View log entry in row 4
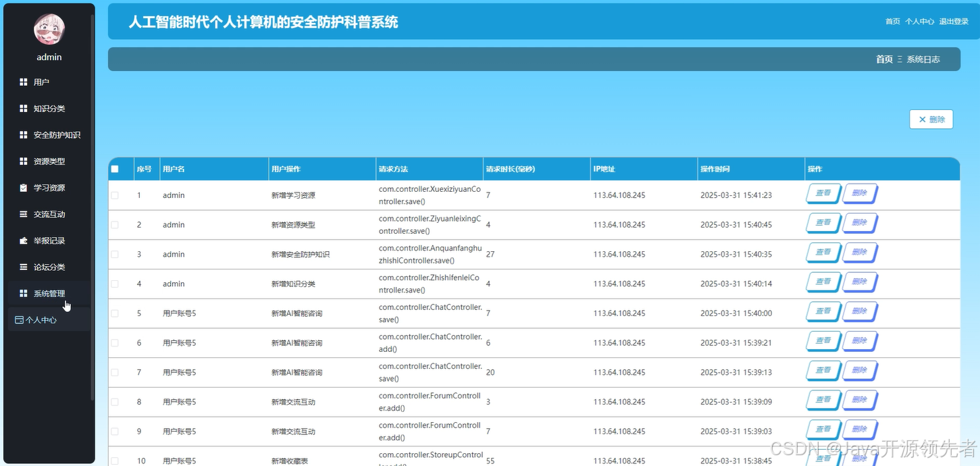 click(823, 282)
